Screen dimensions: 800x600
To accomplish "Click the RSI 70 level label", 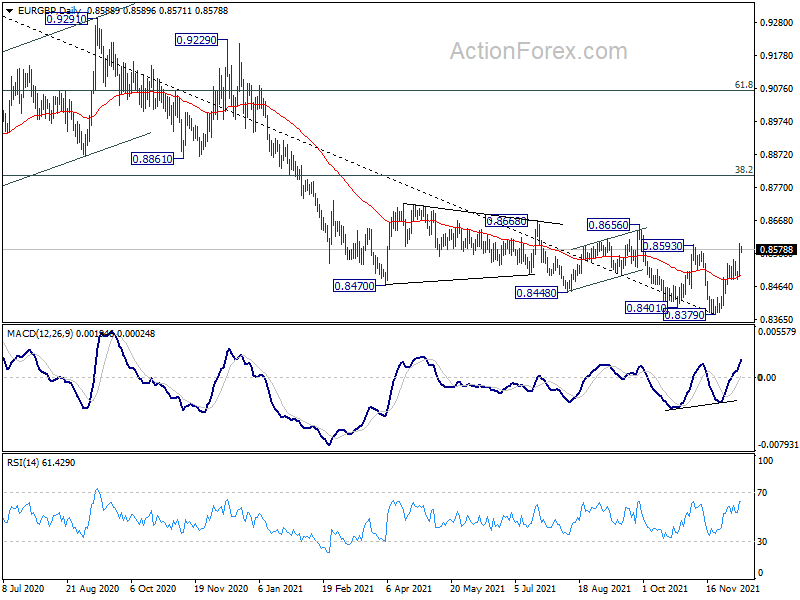I will (762, 492).
